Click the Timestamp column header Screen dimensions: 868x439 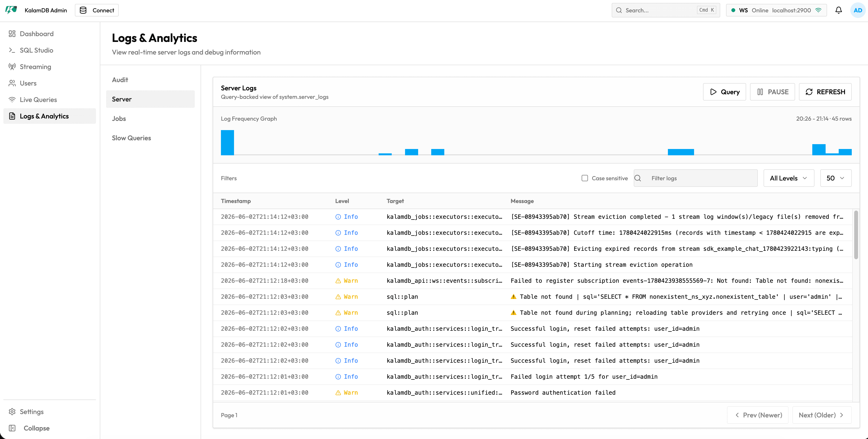pos(236,201)
